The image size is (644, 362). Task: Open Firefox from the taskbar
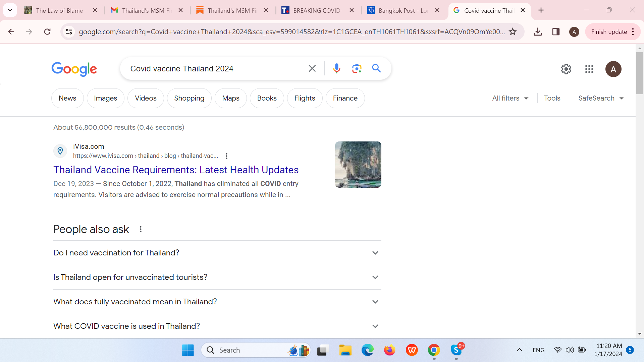tap(389, 350)
